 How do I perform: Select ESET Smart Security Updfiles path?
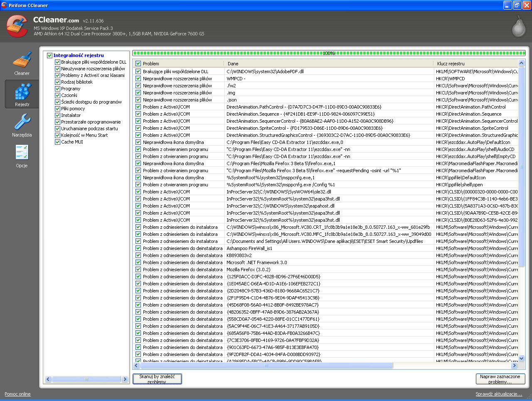(x=325, y=241)
